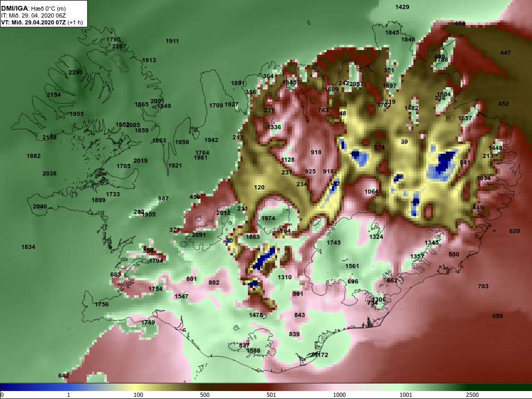Click the map value 1310
532x399 pixels.
(x=284, y=277)
